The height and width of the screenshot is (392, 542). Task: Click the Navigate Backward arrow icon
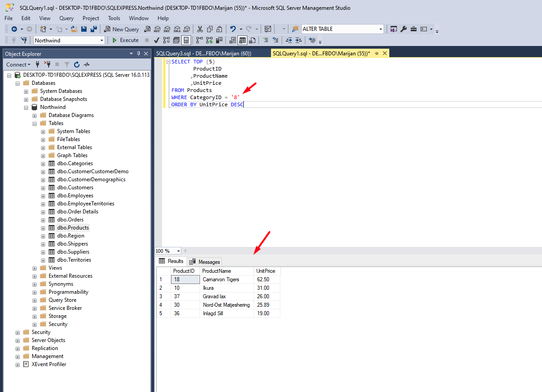(14, 29)
